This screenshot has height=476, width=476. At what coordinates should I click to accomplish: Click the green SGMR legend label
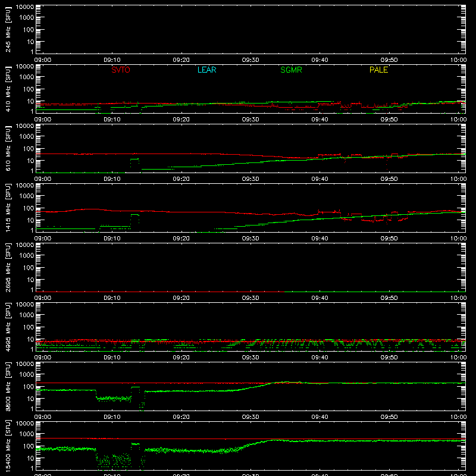coord(291,70)
